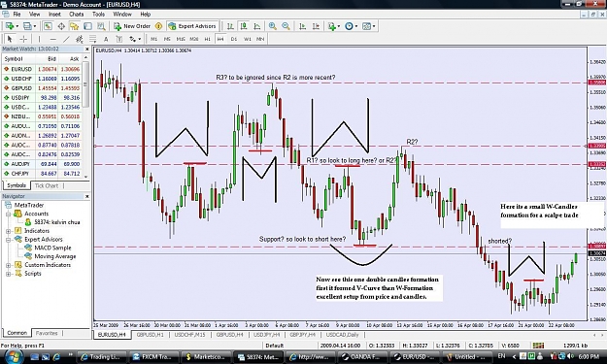
Task: Toggle the H1 timeframe button
Action: click(x=208, y=39)
